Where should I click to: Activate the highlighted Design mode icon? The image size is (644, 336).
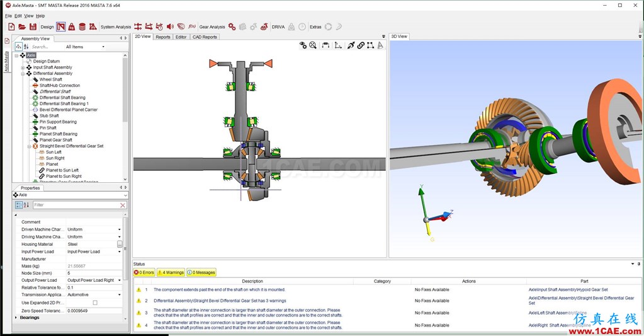[x=61, y=26]
